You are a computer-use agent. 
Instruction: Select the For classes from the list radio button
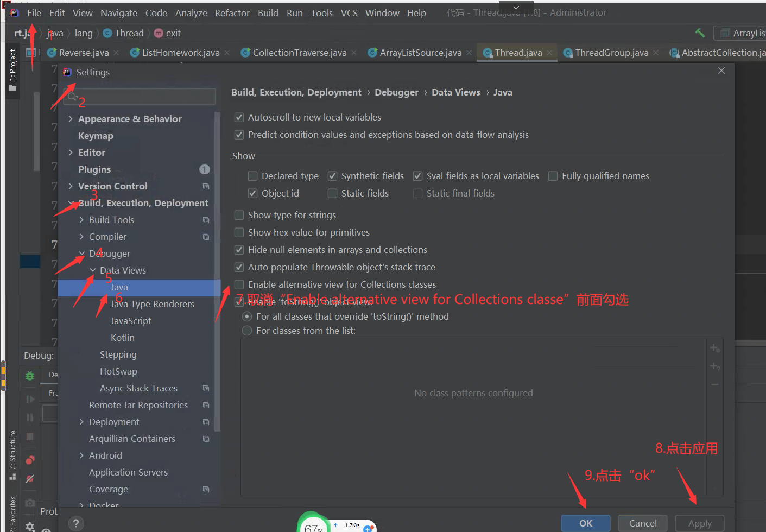point(246,330)
